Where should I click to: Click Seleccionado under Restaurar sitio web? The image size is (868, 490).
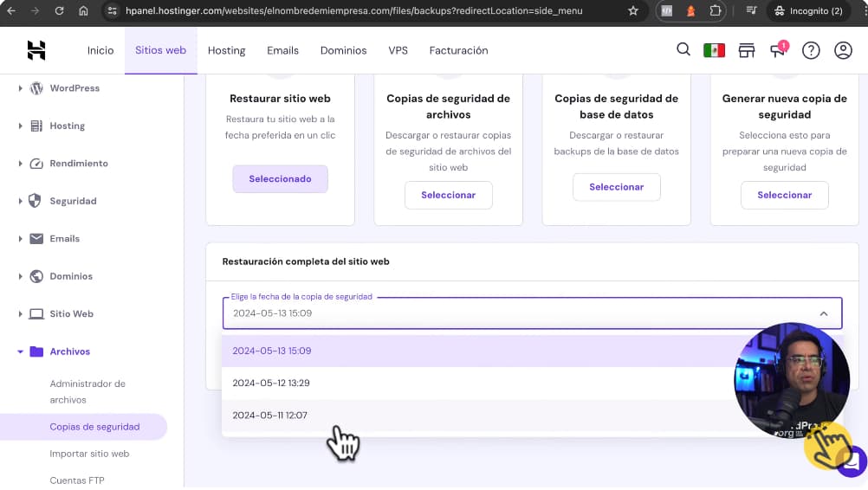(x=280, y=178)
